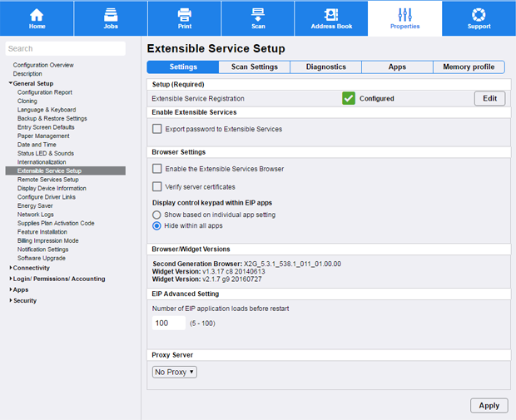Click the green Configured checkmark icon
Viewport: 516px width, 420px height.
tap(349, 98)
